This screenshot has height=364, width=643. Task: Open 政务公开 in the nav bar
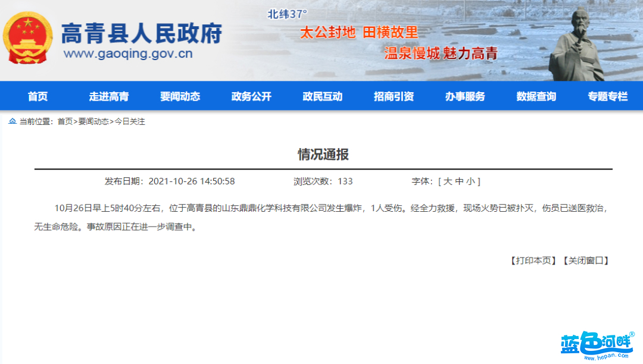[251, 96]
